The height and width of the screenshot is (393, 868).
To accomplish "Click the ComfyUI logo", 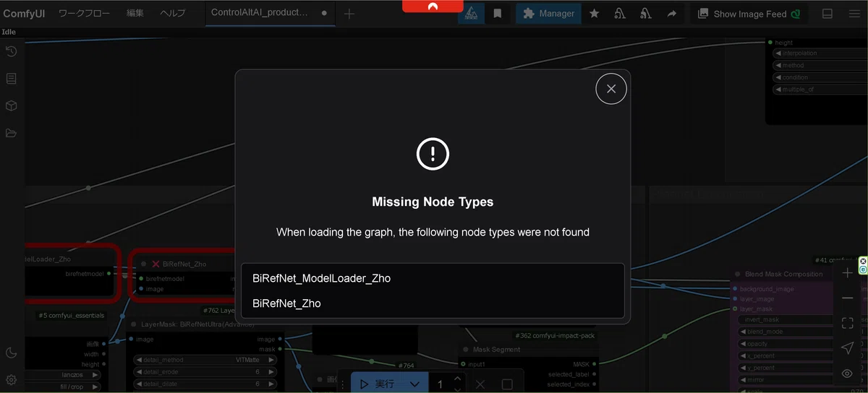I will point(24,13).
